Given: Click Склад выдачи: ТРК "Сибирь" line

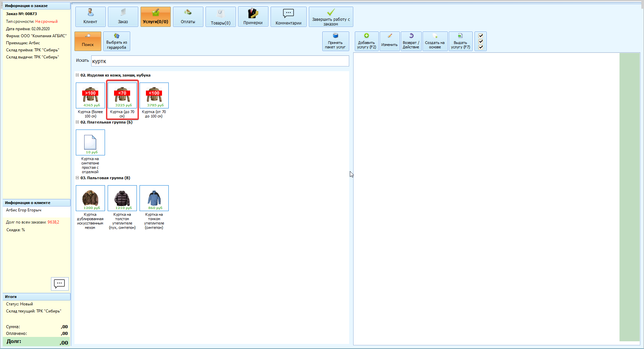Looking at the screenshot, I should tap(32, 57).
